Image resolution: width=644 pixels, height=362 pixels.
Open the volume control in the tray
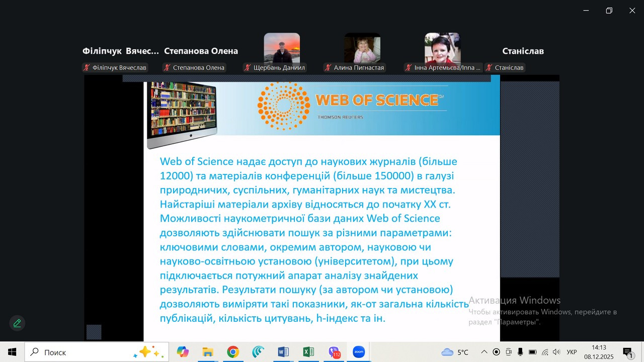pos(556,352)
